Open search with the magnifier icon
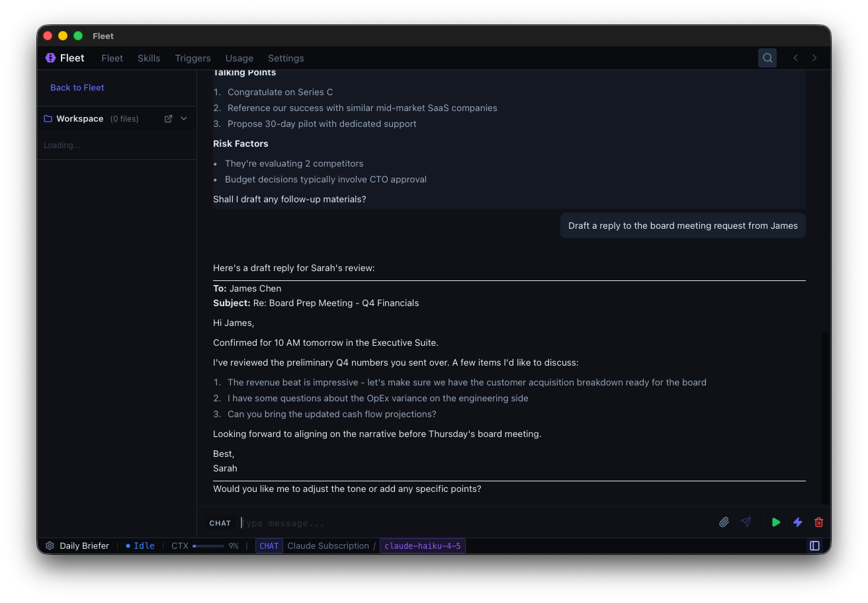Viewport: 868px width, 603px height. (x=767, y=58)
